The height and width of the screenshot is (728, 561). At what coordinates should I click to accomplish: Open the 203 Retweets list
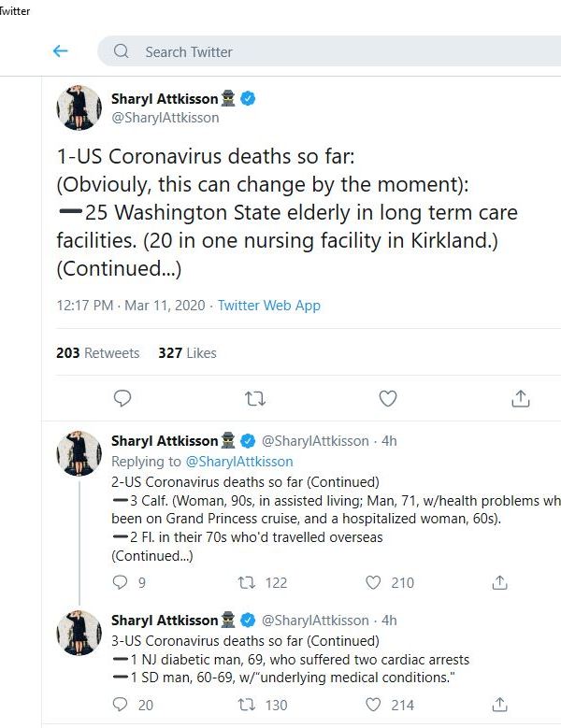[x=98, y=353]
